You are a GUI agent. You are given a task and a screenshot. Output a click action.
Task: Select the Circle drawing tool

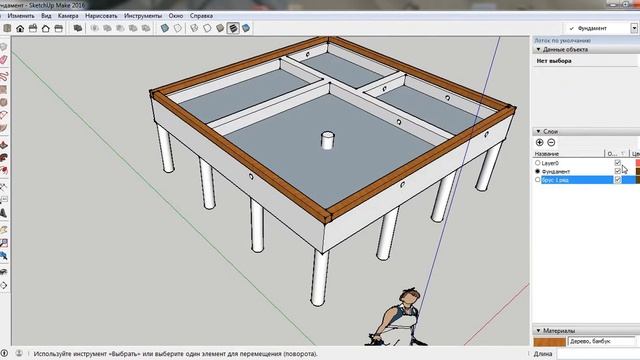[4, 102]
